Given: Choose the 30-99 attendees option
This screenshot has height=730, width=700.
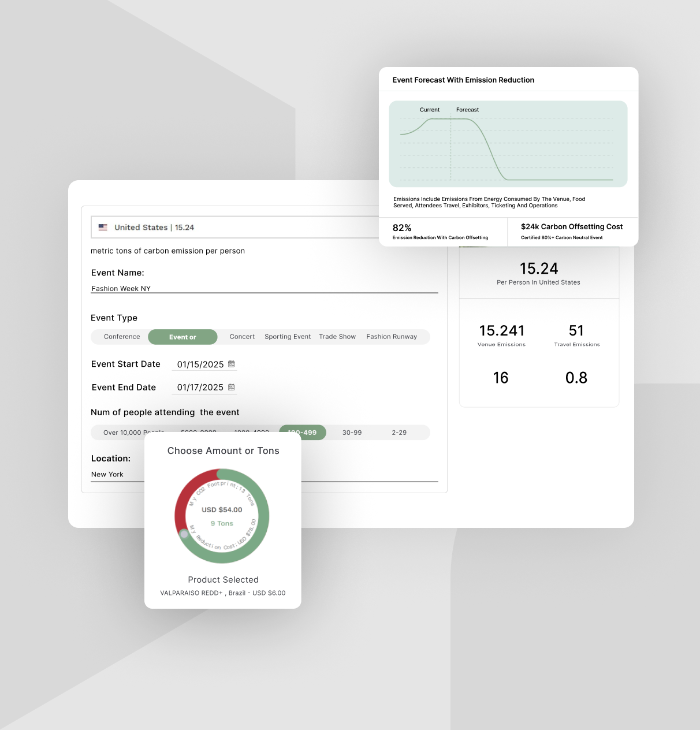Looking at the screenshot, I should [352, 433].
